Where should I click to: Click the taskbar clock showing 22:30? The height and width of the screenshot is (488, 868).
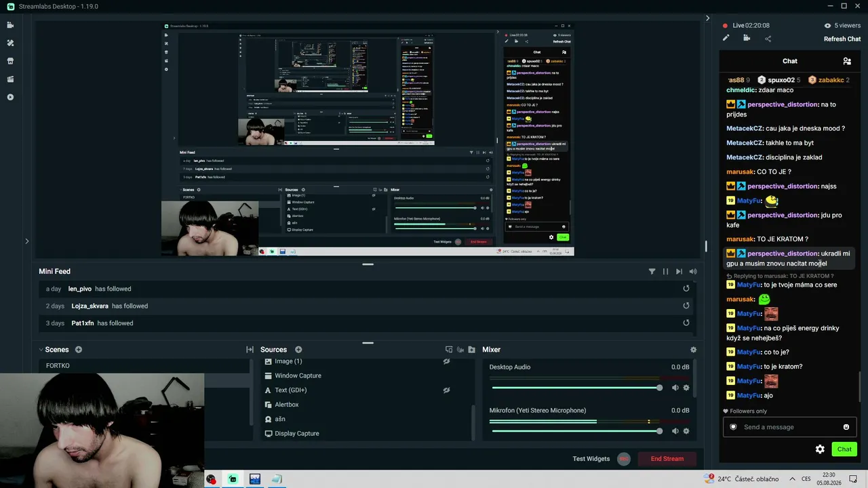click(829, 479)
